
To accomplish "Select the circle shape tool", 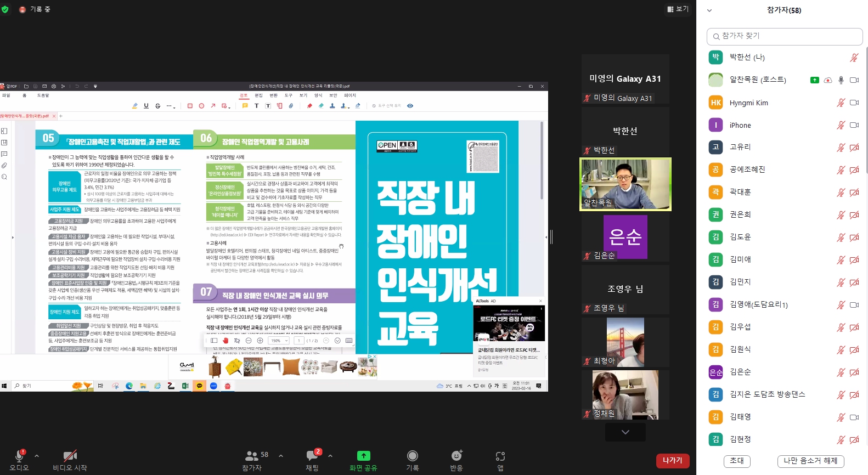I will [x=201, y=106].
